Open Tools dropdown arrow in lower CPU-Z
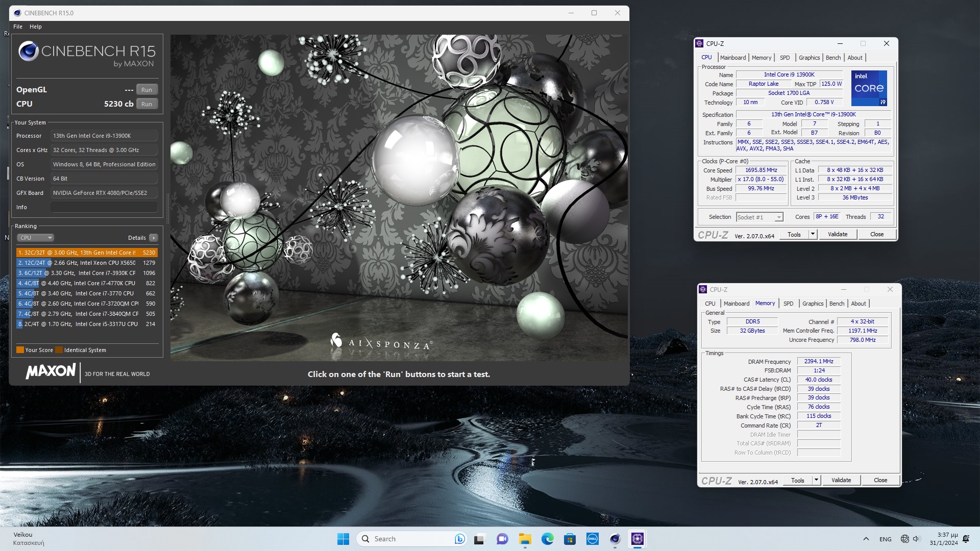 (817, 481)
